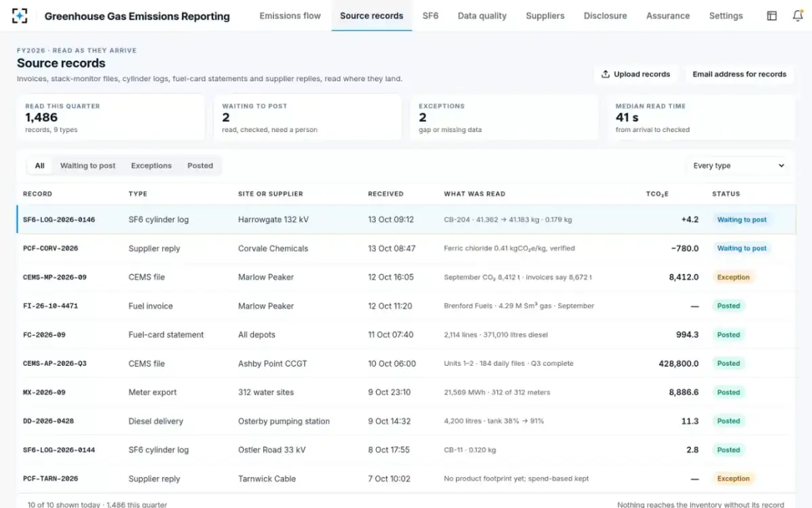Click Harrowgate 132 kV site cell
The image size is (812, 508).
[x=273, y=219]
